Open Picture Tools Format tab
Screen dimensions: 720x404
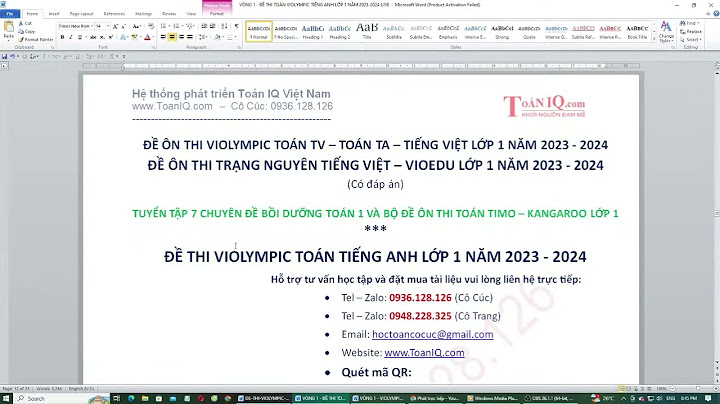tap(217, 14)
